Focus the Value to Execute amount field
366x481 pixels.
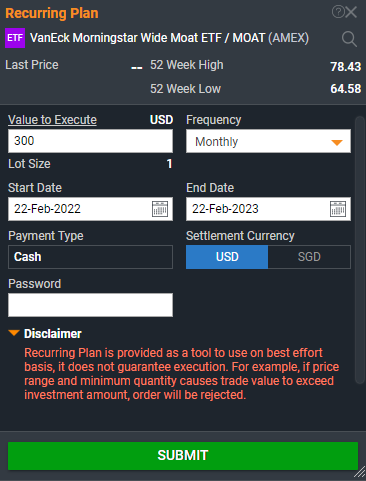pos(90,141)
